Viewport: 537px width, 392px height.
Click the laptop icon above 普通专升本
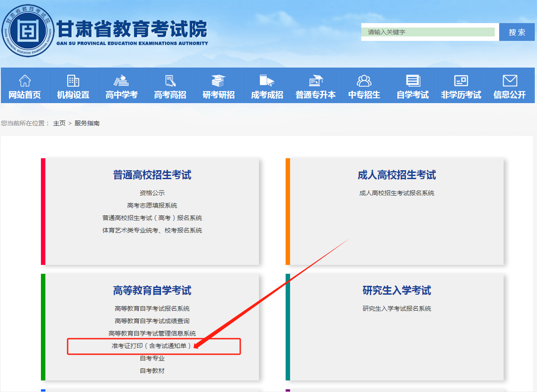[x=315, y=81]
